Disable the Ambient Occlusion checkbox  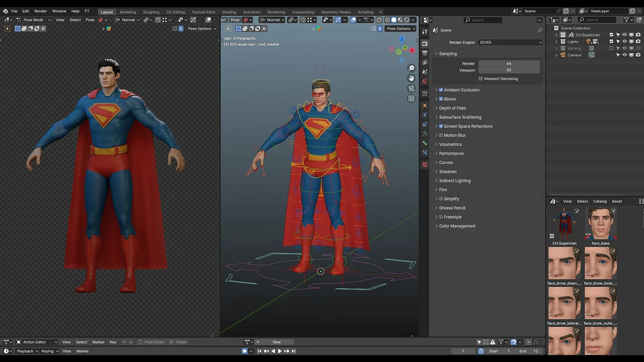click(441, 90)
